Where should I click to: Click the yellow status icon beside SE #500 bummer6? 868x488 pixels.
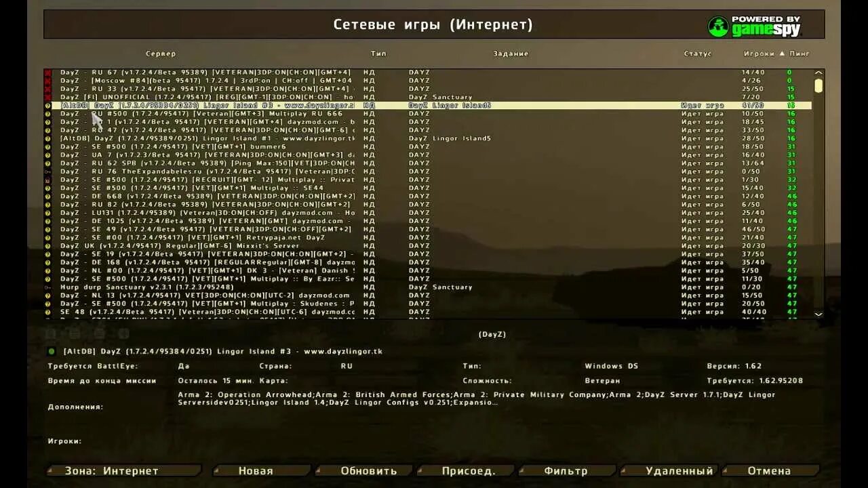(x=48, y=146)
